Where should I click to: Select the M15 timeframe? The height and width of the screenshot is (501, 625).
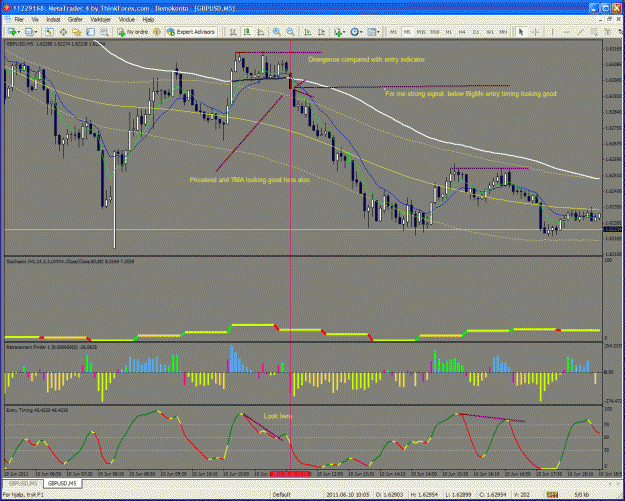[x=421, y=32]
